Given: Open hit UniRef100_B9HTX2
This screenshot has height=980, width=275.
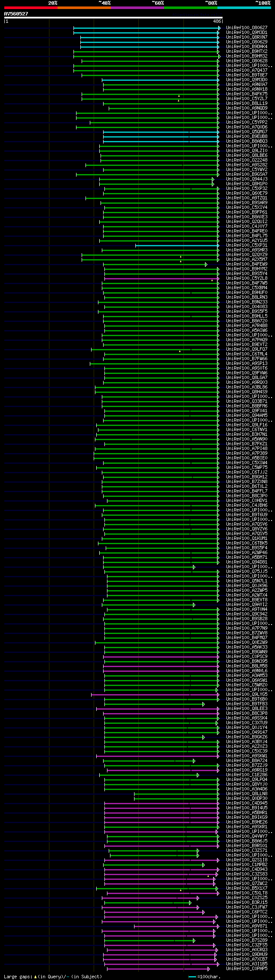Looking at the screenshot, I should click(x=247, y=52).
